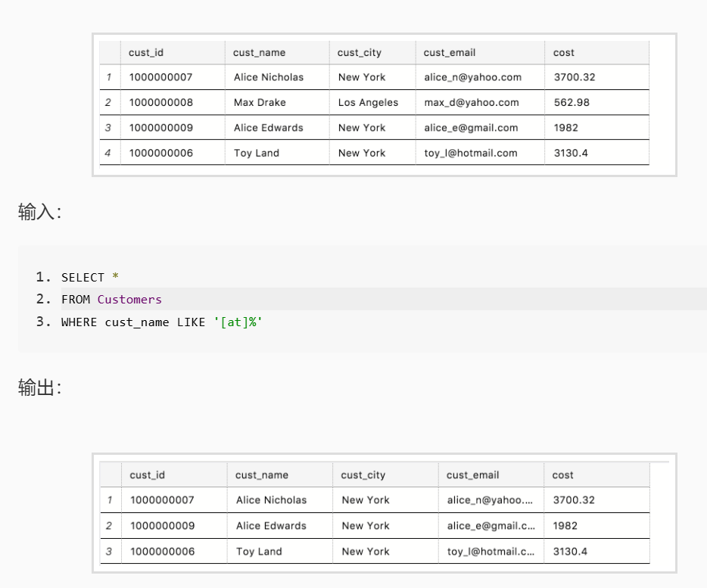The width and height of the screenshot is (707, 588).
Task: Click the '[at]%' pattern string in code
Action: click(238, 322)
